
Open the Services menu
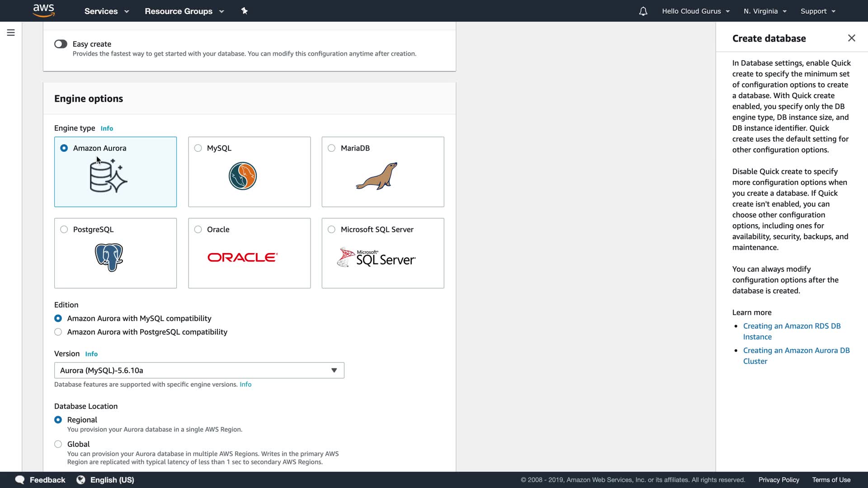pyautogui.click(x=106, y=11)
